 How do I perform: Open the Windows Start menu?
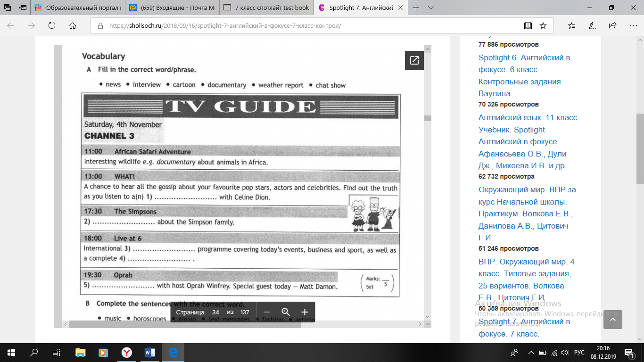[11, 352]
